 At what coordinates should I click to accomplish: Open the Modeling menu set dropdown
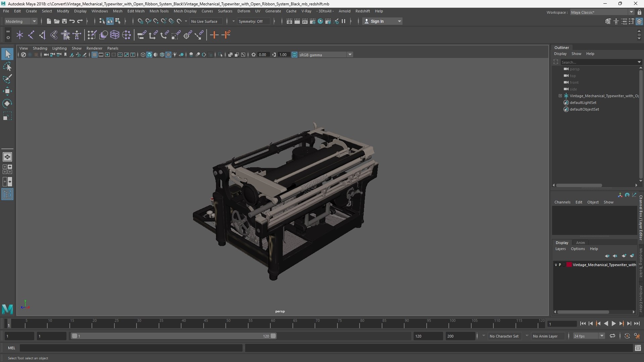pos(21,21)
